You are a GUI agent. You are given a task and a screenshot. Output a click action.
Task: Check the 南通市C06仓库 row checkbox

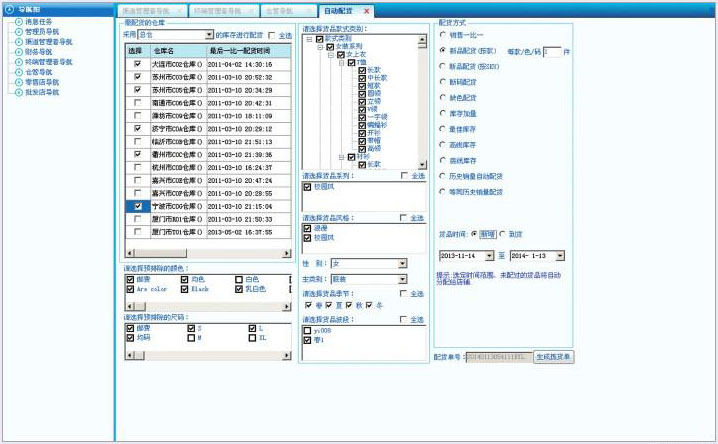click(137, 103)
